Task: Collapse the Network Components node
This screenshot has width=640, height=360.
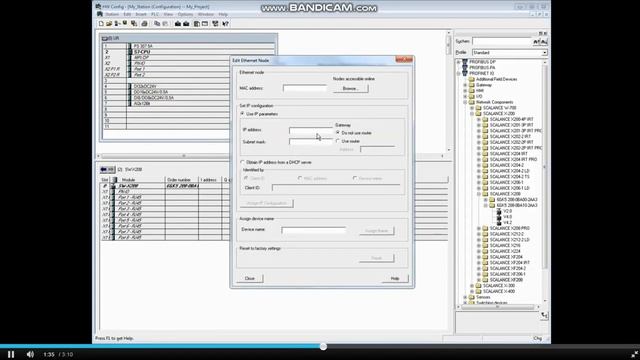Action: 465,102
